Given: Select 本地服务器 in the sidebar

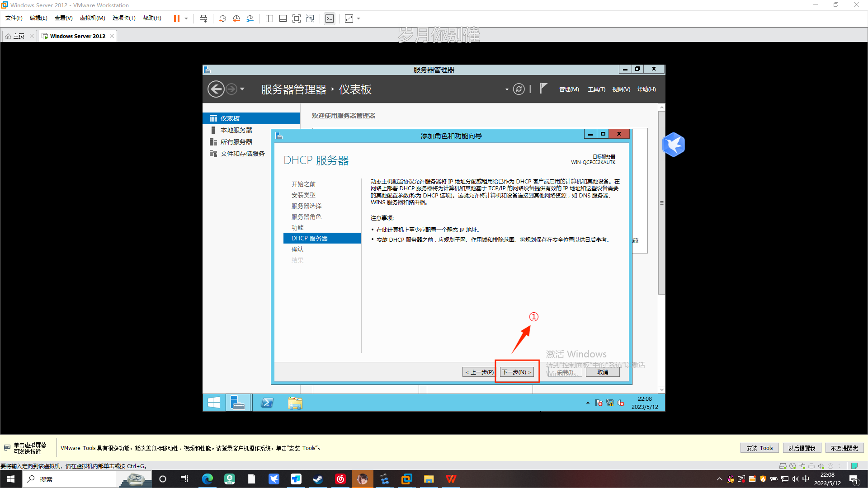Looking at the screenshot, I should pyautogui.click(x=236, y=130).
